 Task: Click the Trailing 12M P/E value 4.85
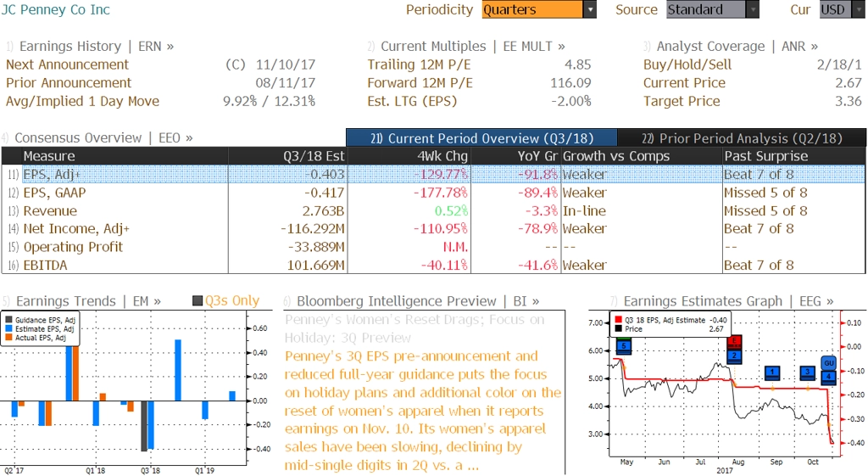[577, 64]
